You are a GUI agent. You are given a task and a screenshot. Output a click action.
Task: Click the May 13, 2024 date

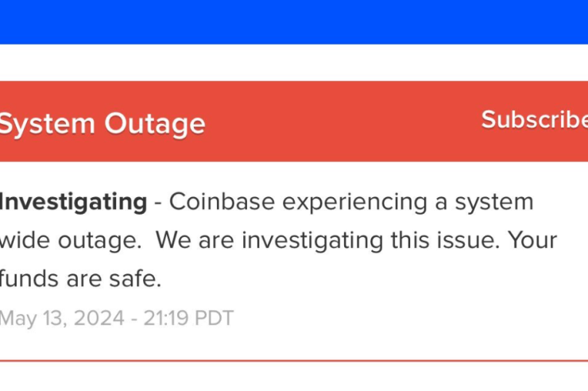[62, 319]
